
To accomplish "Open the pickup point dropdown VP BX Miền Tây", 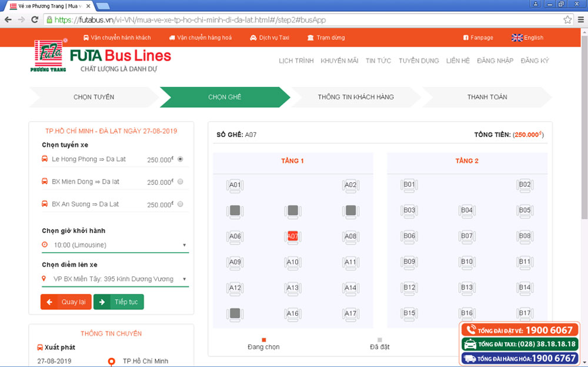I will coord(115,279).
